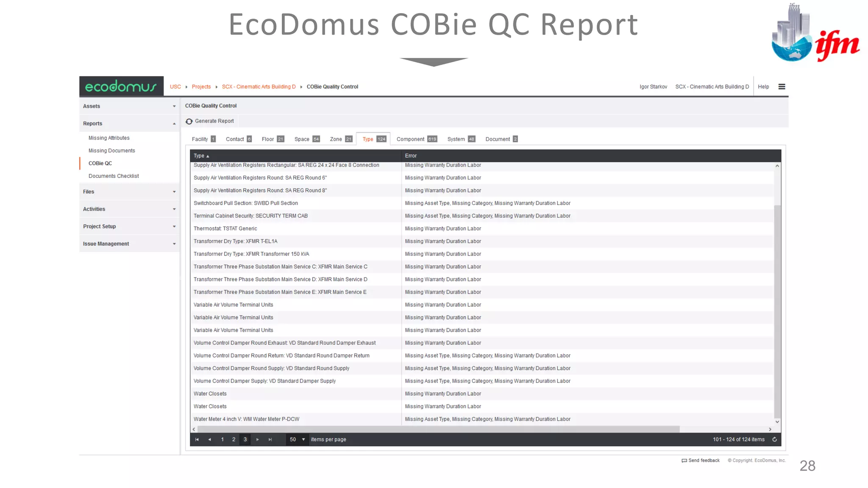Click the vertical scrollbar thumb
Viewport: 868px width, 488px height.
[x=777, y=311]
